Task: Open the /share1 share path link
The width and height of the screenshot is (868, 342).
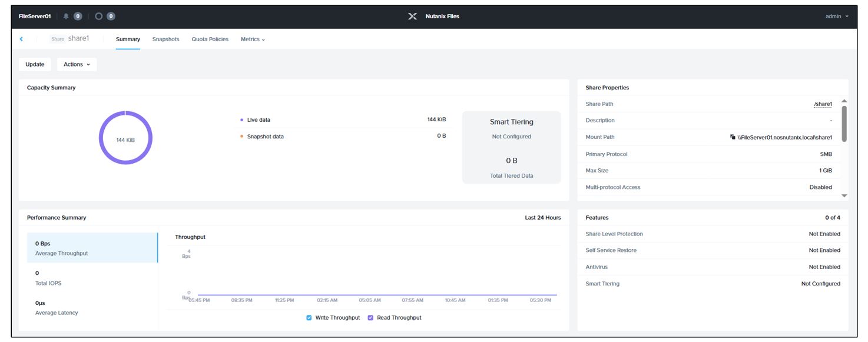Action: tap(823, 104)
